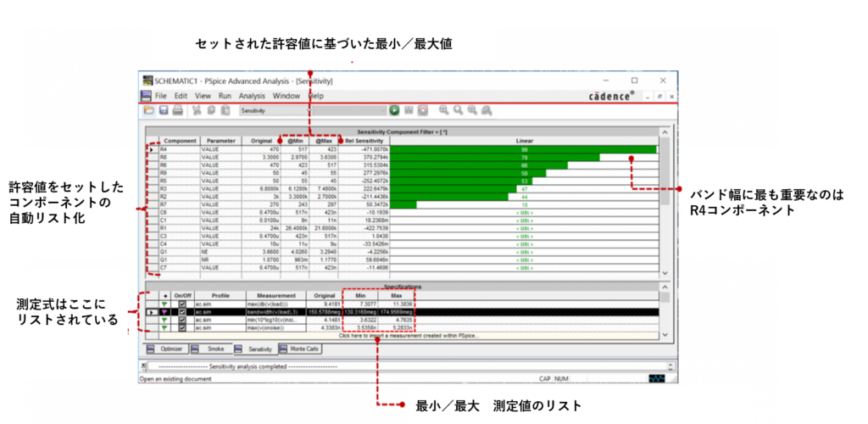Click the Specifications table scrollbar up arrow
The width and height of the screenshot is (868, 424).
pos(665,287)
